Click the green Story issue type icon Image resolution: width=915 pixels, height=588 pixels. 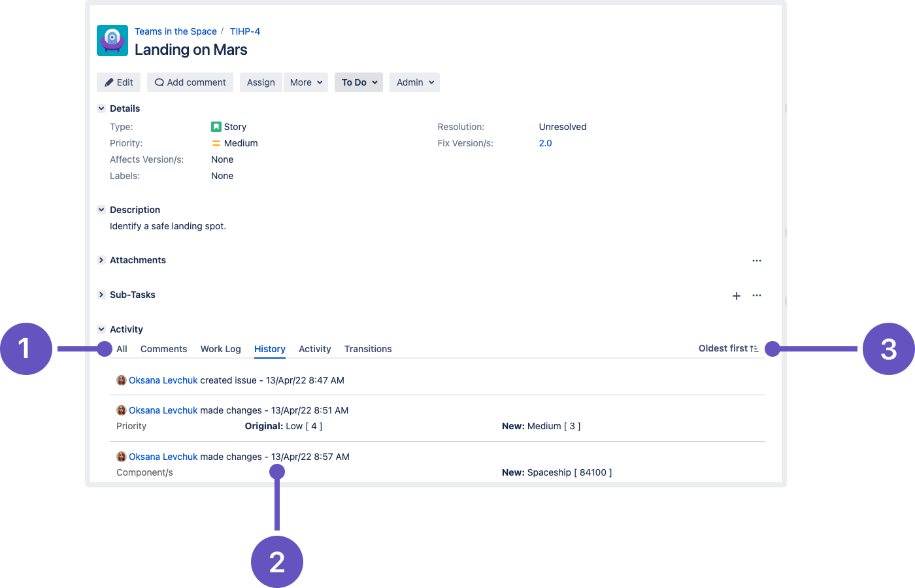[x=216, y=127]
